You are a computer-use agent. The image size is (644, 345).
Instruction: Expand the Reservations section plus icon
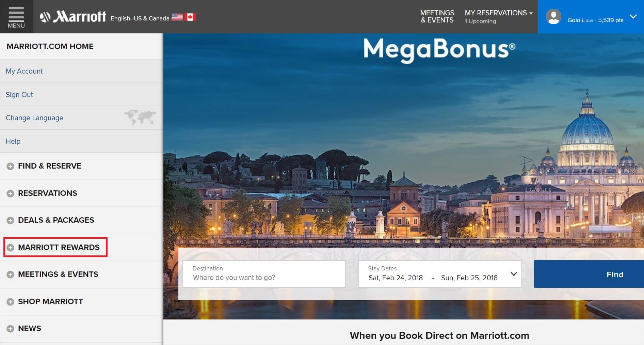pyautogui.click(x=11, y=193)
